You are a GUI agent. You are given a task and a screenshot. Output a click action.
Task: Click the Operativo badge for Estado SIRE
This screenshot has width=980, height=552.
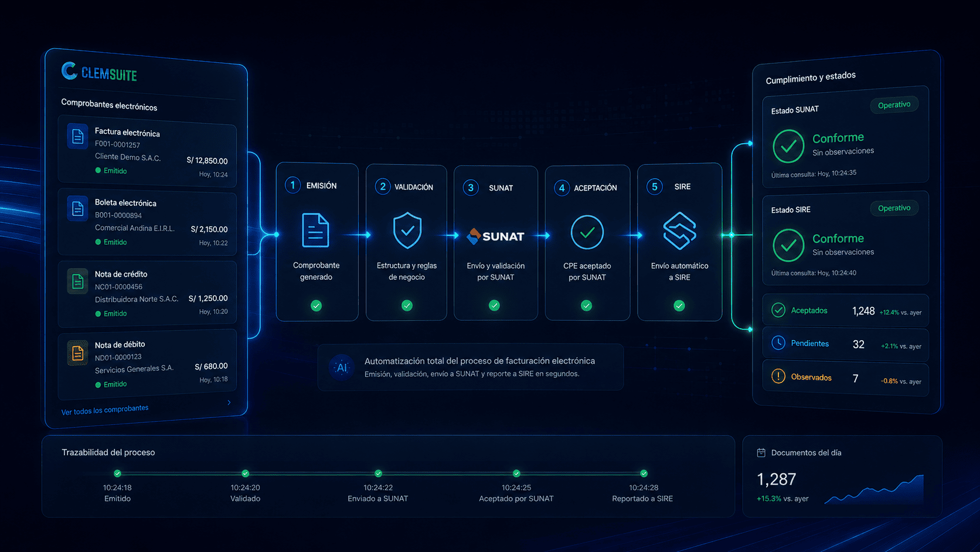[894, 208]
